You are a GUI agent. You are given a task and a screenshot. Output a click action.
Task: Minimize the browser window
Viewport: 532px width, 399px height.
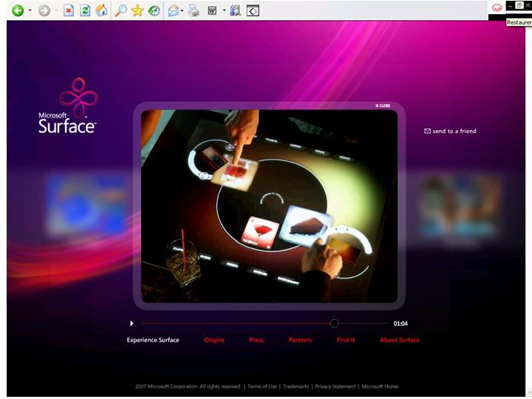511,5
